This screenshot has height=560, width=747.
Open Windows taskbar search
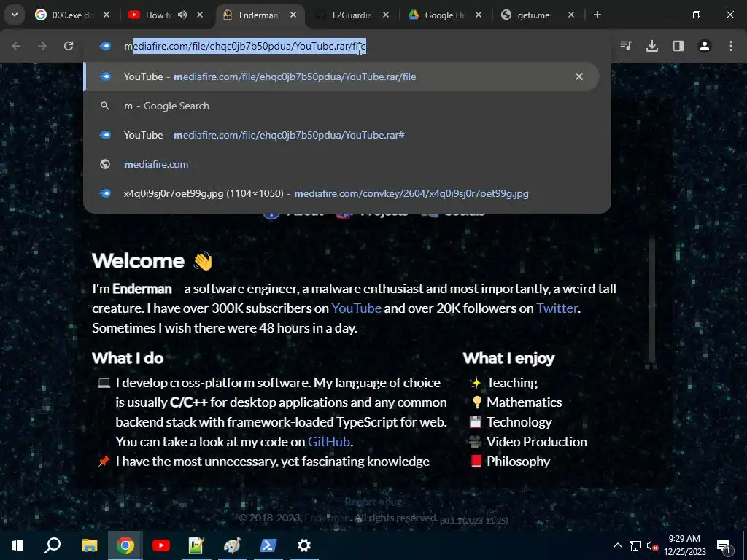53,545
